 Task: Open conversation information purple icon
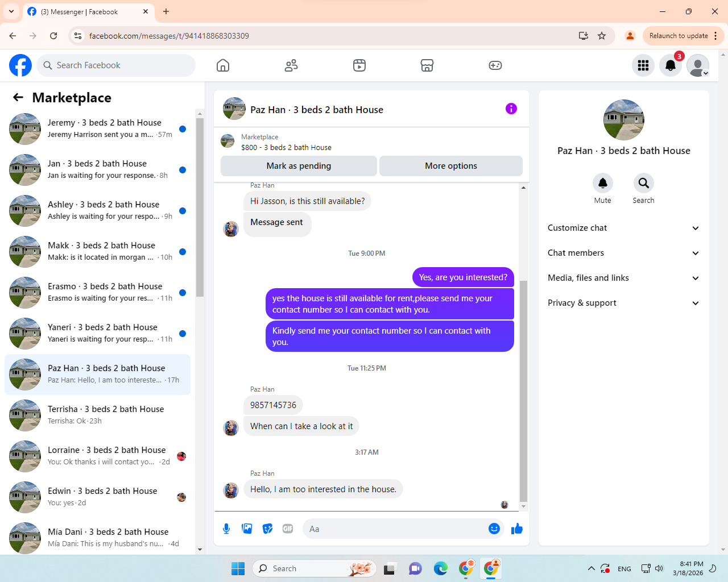[x=511, y=109]
